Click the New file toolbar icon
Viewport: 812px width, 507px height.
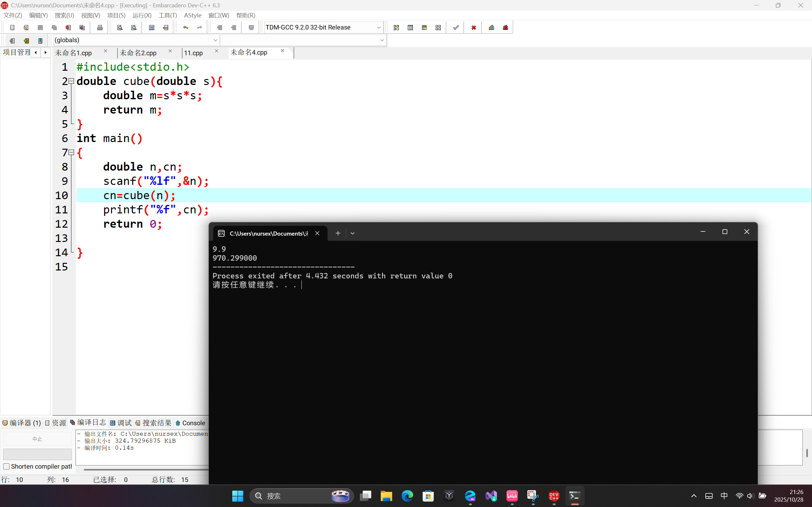coord(12,28)
